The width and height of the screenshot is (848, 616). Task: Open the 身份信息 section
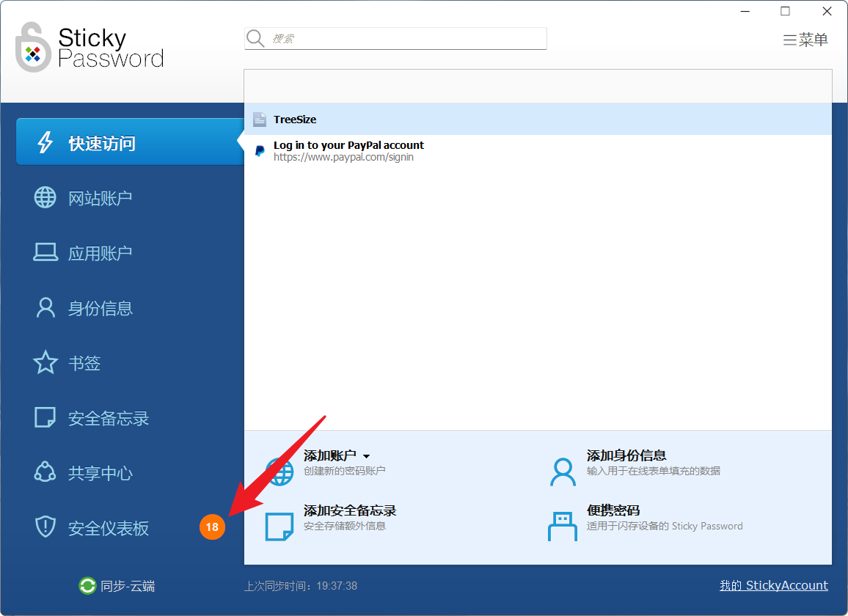[100, 308]
